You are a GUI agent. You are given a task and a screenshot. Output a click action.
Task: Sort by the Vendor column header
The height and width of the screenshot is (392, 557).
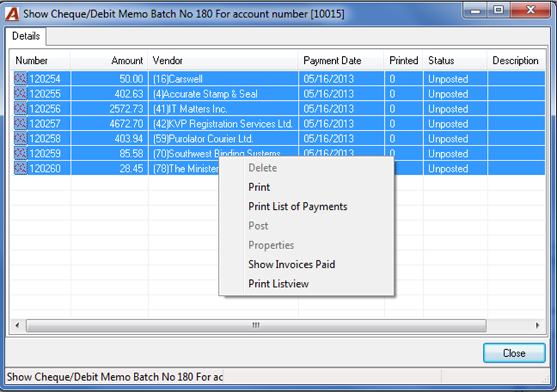click(223, 60)
